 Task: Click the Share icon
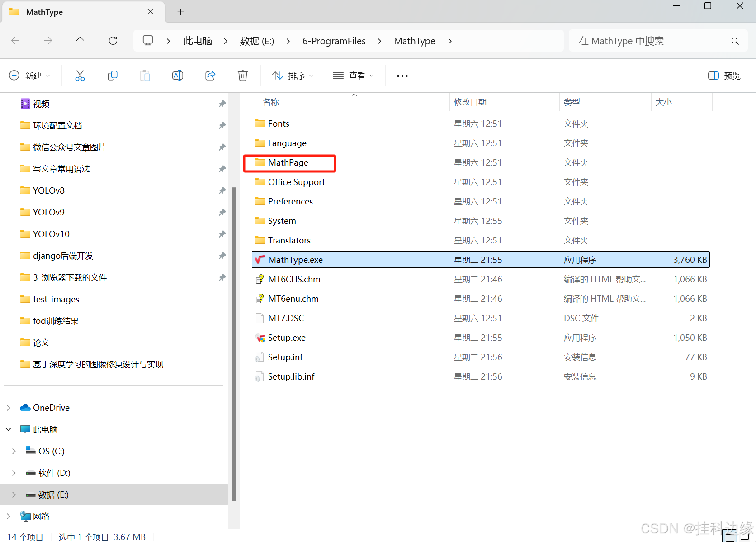(210, 76)
